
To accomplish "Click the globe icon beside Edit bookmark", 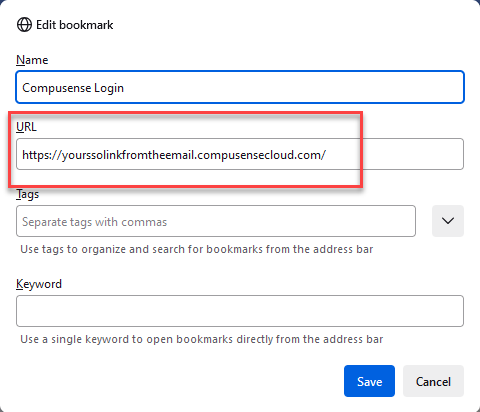I will (x=24, y=25).
